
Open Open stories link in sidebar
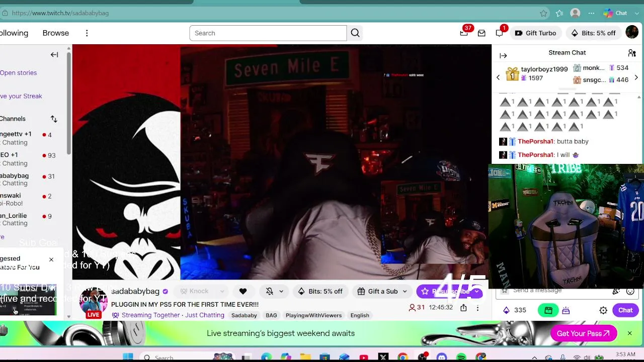coord(18,73)
